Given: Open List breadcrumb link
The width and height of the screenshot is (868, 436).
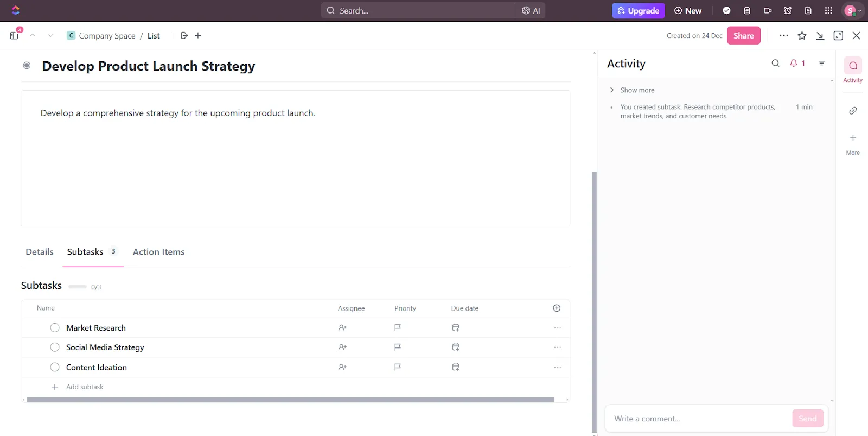Looking at the screenshot, I should pos(154,36).
